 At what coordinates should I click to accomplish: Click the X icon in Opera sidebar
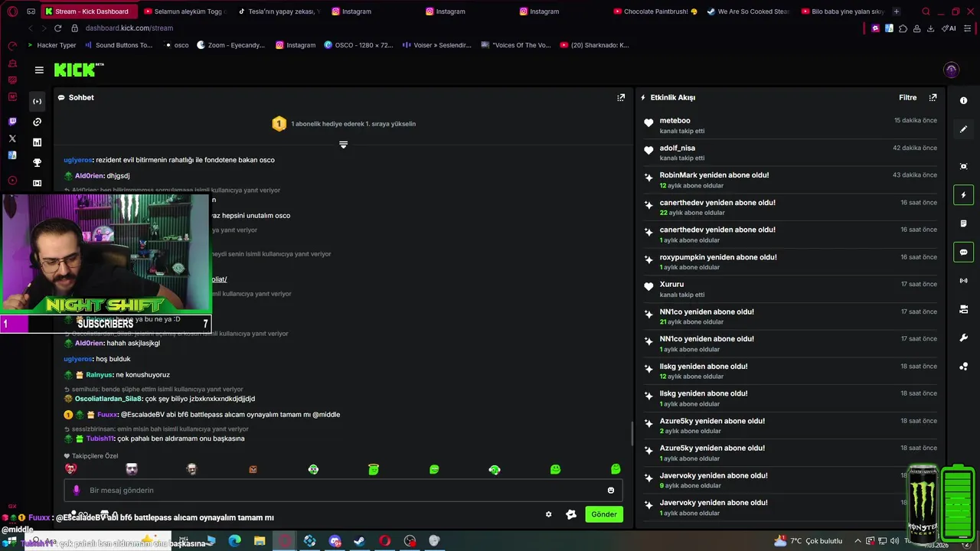[x=12, y=139]
